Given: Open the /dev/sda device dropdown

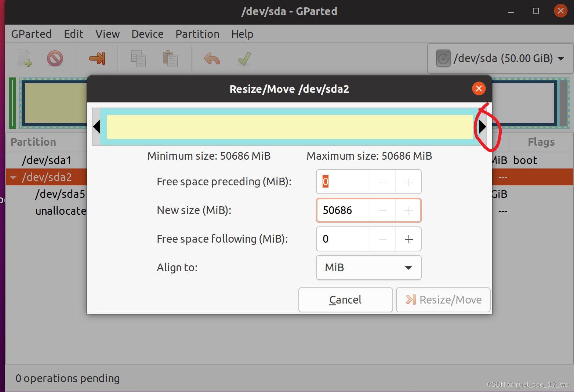Looking at the screenshot, I should (501, 58).
